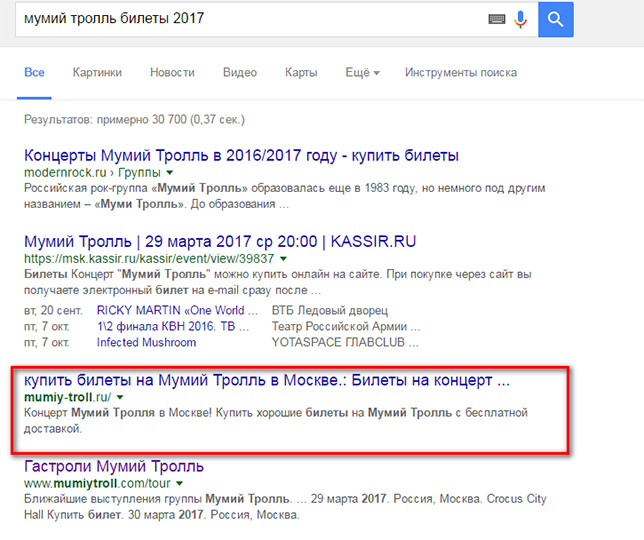
Task: Expand the Ещё dropdown menu
Action: 362,73
